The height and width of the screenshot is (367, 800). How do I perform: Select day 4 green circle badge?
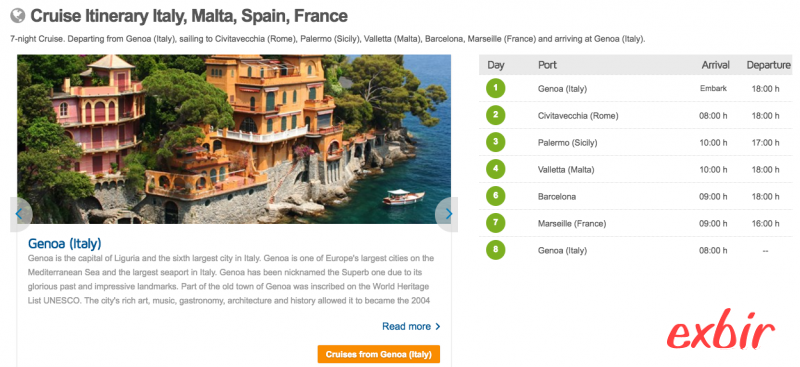coord(495,169)
